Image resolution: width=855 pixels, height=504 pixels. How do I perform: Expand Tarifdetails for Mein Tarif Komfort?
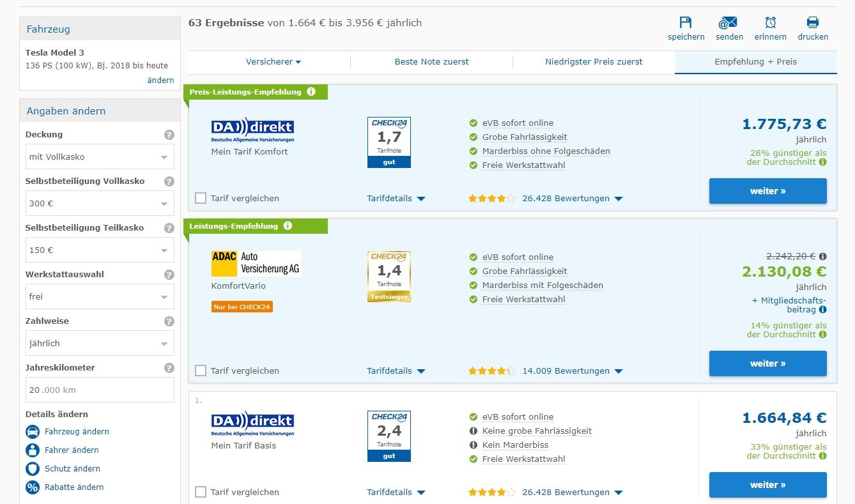[396, 198]
